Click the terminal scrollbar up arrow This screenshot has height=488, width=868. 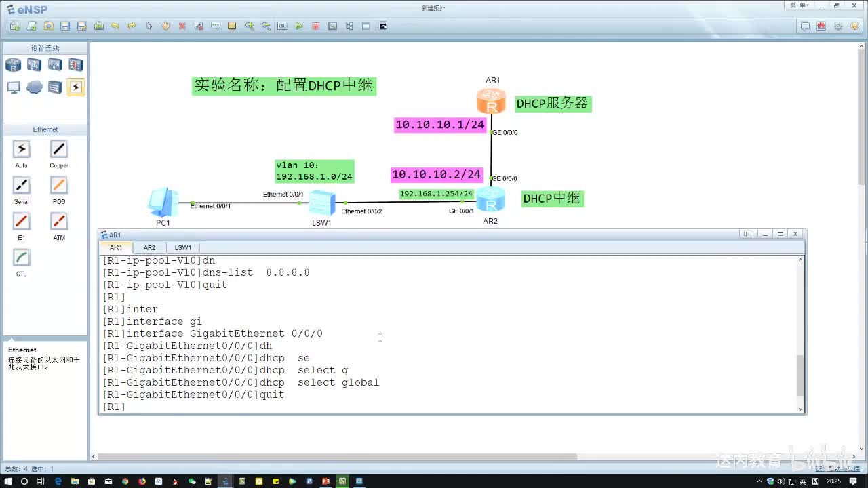[800, 260]
